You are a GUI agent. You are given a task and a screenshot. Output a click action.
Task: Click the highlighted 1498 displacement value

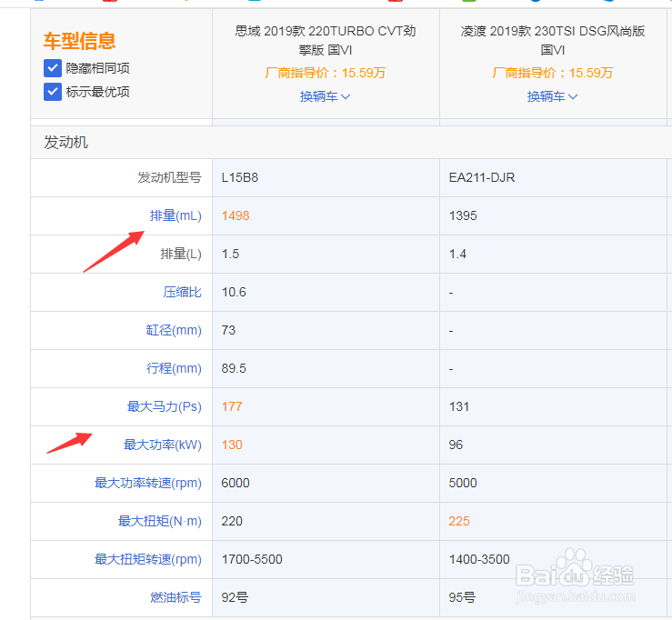[236, 215]
